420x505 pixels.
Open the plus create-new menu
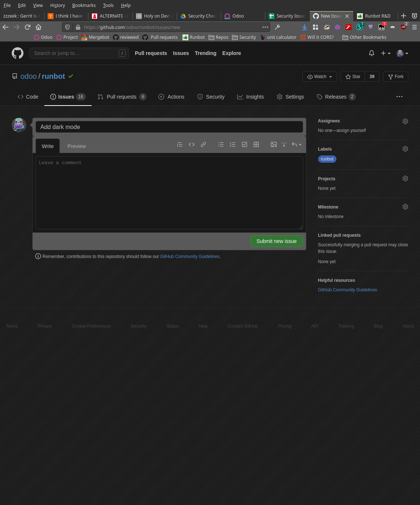386,53
